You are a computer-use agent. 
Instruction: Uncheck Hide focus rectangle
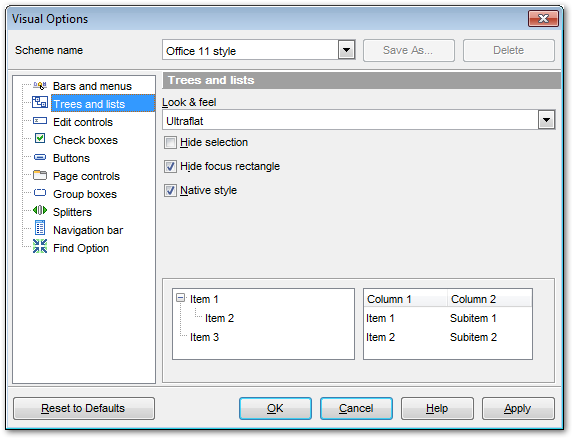[170, 167]
